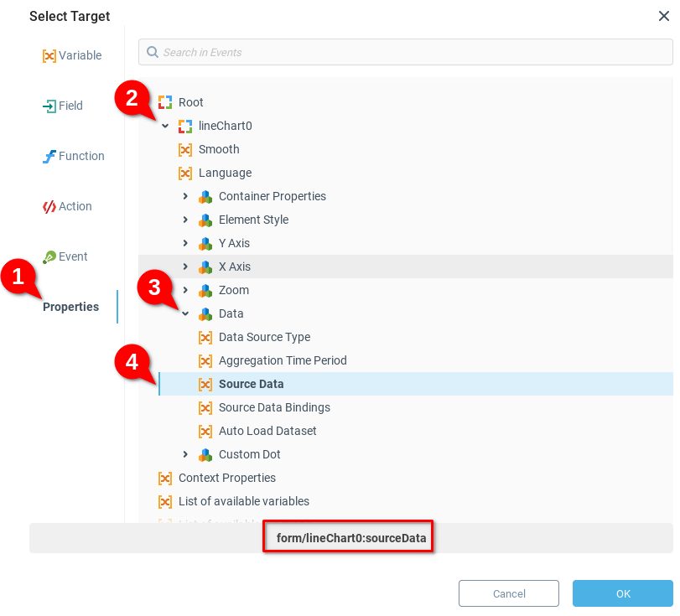Select the Event category icon
The height and width of the screenshot is (616, 680).
coord(49,257)
